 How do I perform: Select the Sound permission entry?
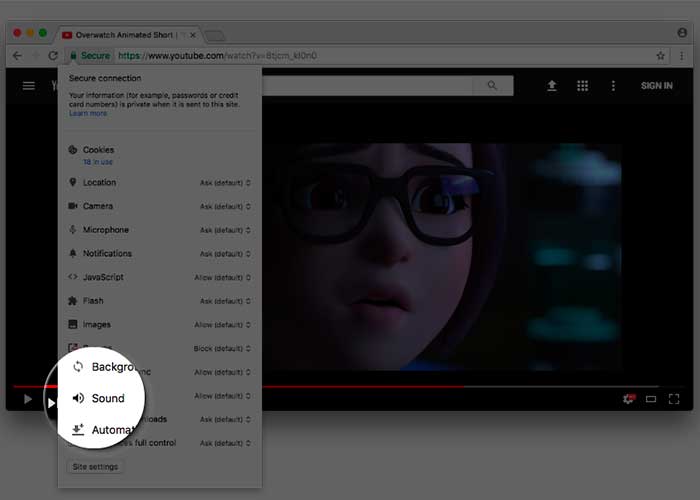108,398
